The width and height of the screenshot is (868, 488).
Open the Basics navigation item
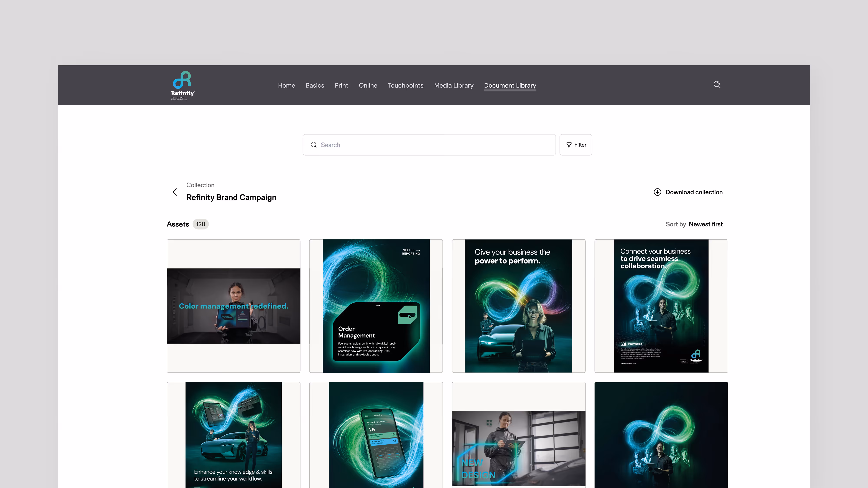315,85
